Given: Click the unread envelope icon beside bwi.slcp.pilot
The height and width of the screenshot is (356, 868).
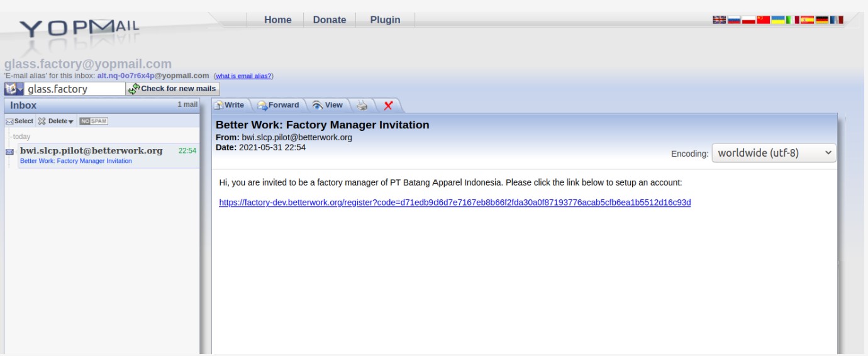Looking at the screenshot, I should click(9, 152).
